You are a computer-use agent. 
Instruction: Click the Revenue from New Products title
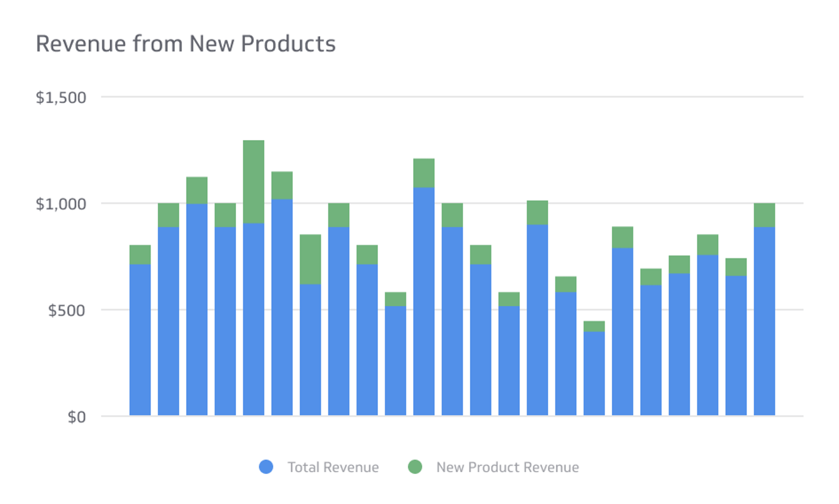[186, 43]
